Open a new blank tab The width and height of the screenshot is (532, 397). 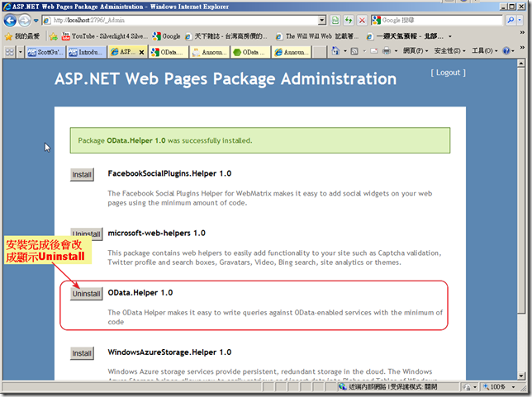tap(319, 52)
